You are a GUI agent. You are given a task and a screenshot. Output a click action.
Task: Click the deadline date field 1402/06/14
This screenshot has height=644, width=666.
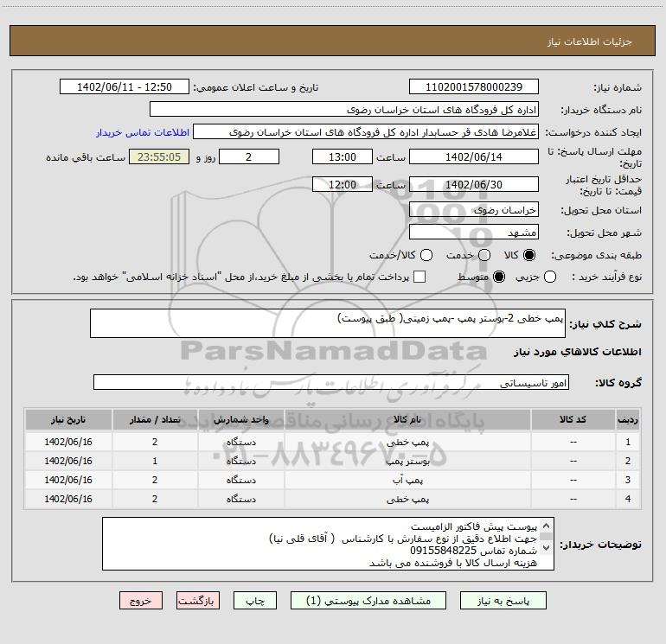click(474, 156)
